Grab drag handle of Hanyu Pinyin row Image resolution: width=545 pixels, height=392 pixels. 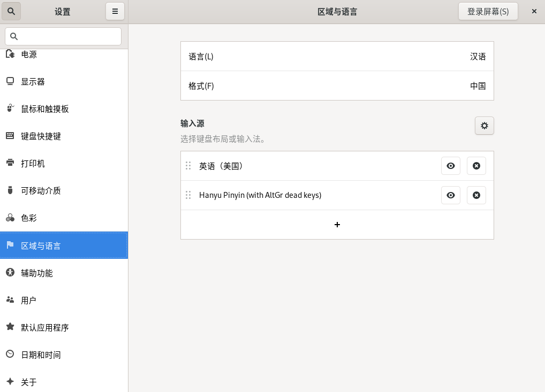tap(188, 195)
